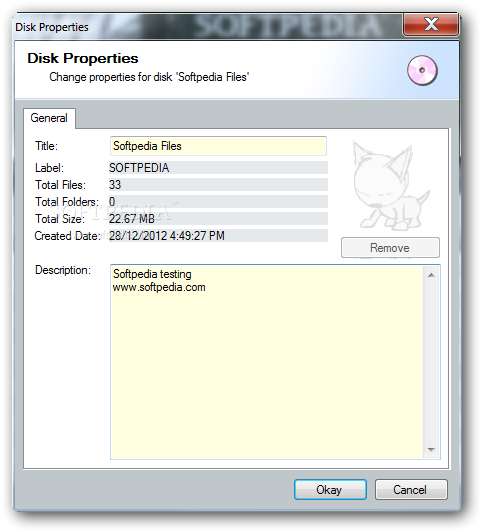Confirm changes with the Okay button

tap(330, 490)
